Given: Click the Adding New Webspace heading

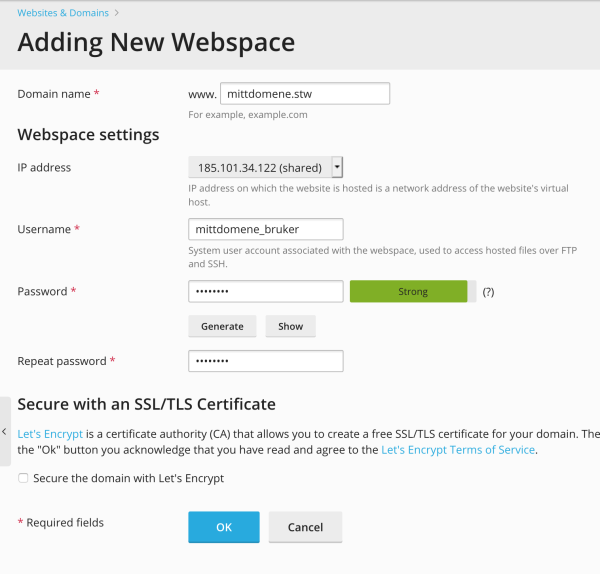Looking at the screenshot, I should pyautogui.click(x=156, y=42).
